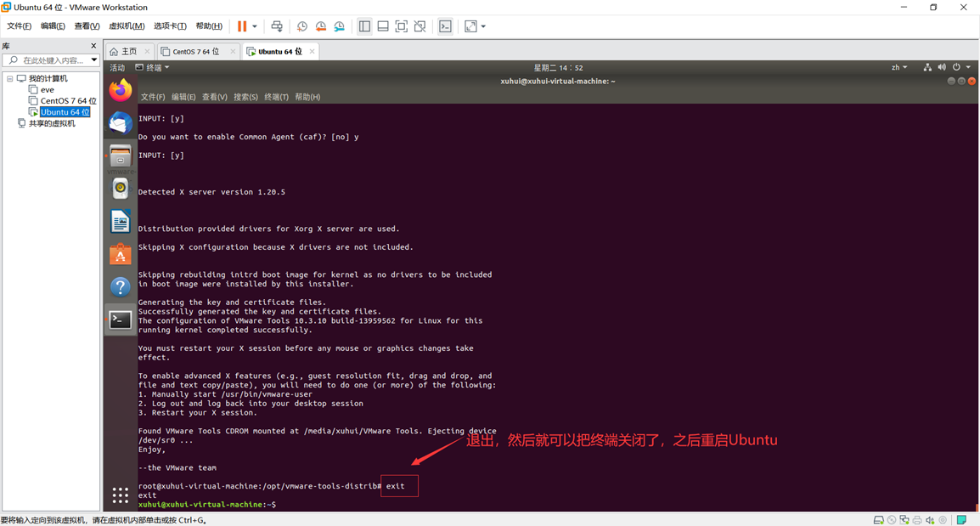Switch the virtual machine to Unity mode
The width and height of the screenshot is (980, 526).
(420, 26)
